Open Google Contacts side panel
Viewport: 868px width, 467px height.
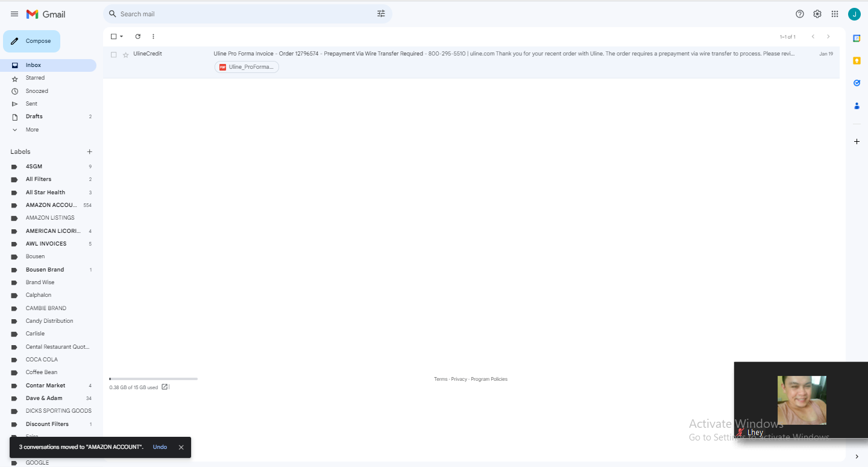click(857, 106)
